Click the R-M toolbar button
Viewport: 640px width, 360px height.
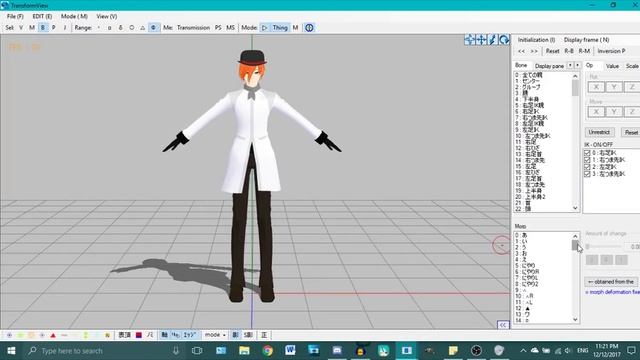(x=584, y=51)
